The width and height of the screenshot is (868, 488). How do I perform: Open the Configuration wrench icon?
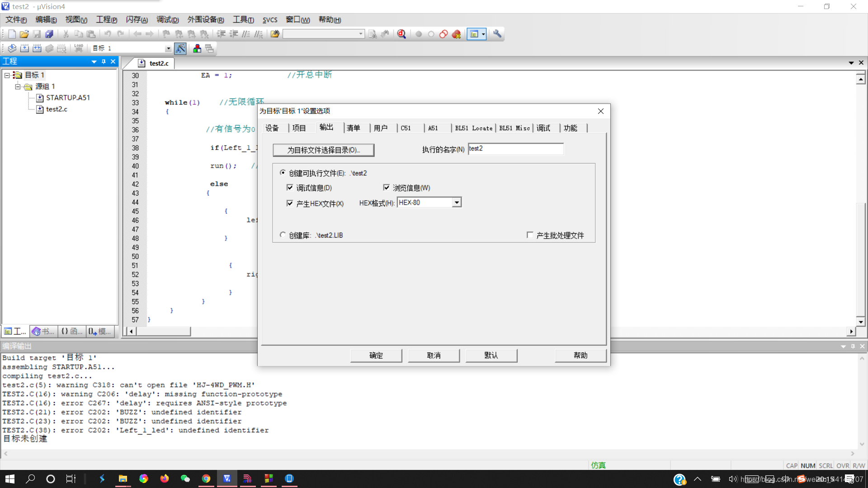(x=497, y=34)
